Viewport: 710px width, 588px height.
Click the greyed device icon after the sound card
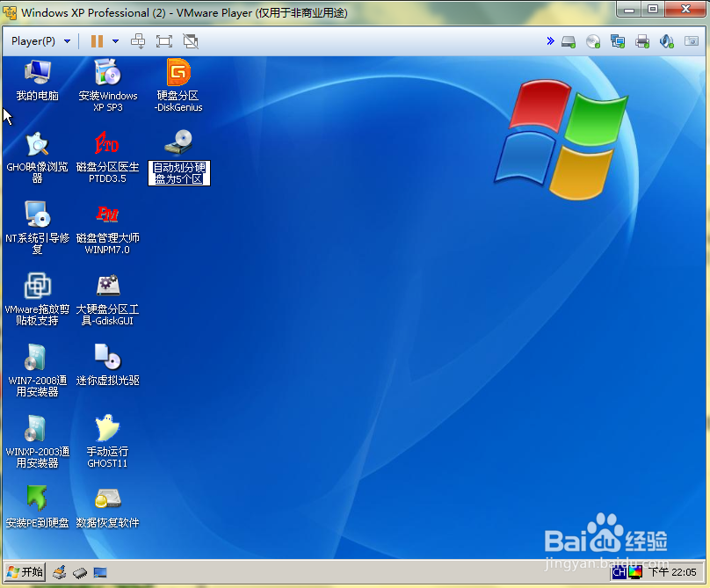click(691, 41)
